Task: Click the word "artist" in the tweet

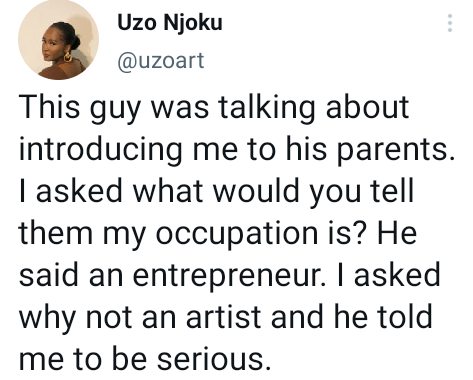Action: (x=223, y=317)
